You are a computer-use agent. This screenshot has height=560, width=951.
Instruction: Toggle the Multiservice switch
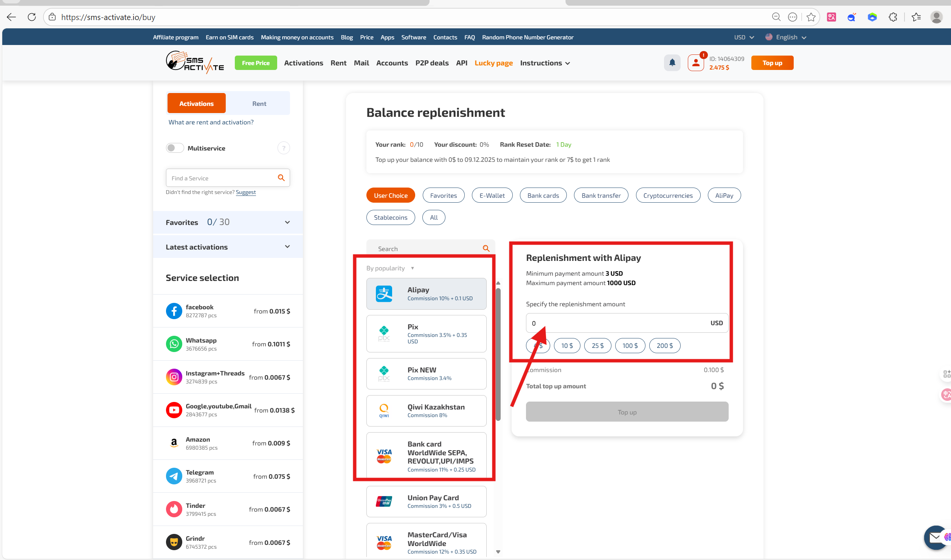tap(175, 148)
